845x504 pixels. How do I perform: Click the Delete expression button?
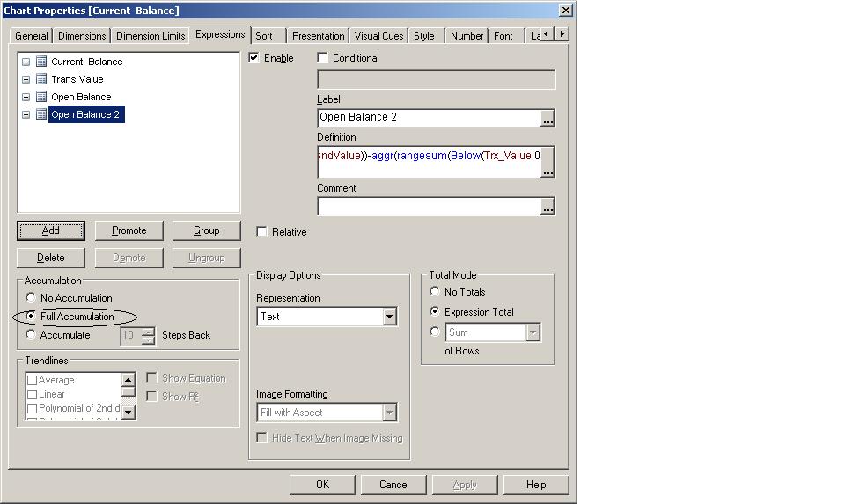(51, 258)
